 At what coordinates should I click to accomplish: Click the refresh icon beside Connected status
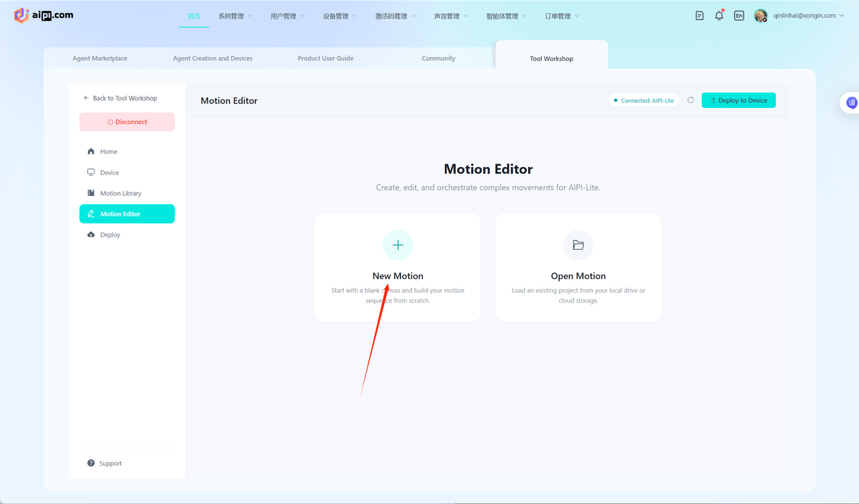[691, 100]
